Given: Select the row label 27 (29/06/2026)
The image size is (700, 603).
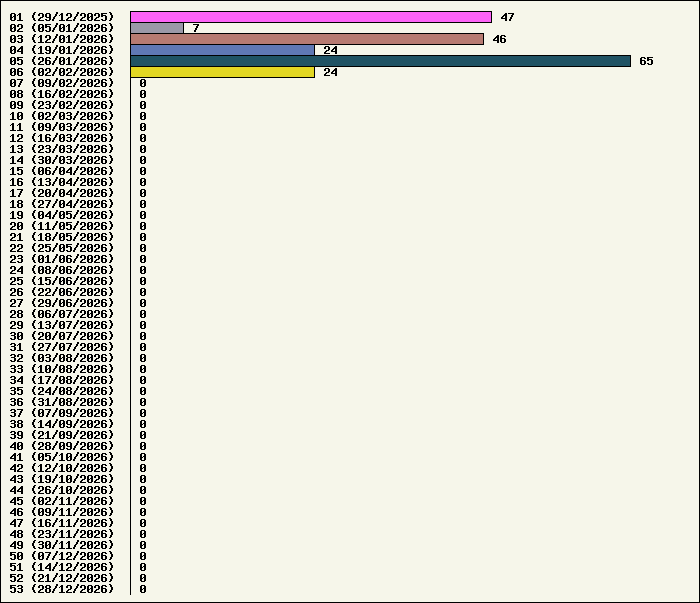Looking at the screenshot, I should [62, 303].
